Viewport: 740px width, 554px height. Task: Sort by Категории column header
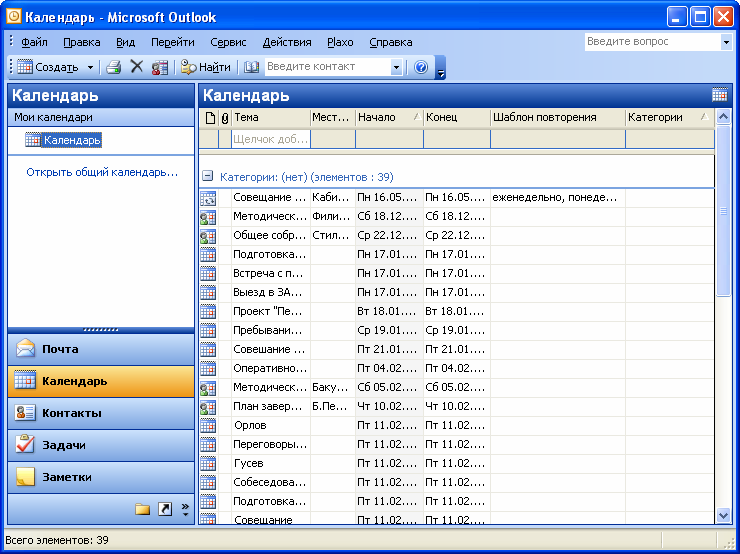669,118
